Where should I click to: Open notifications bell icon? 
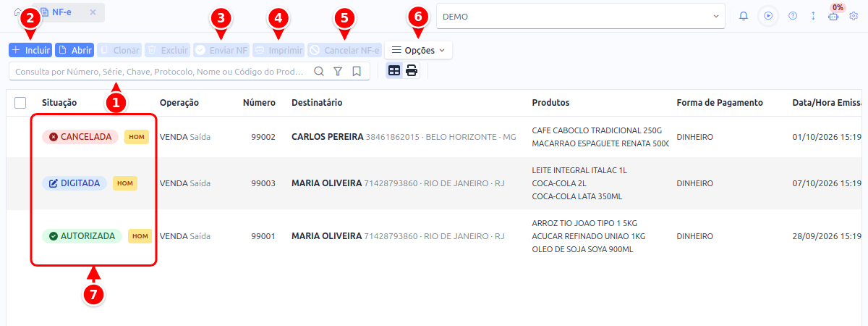[x=744, y=16]
